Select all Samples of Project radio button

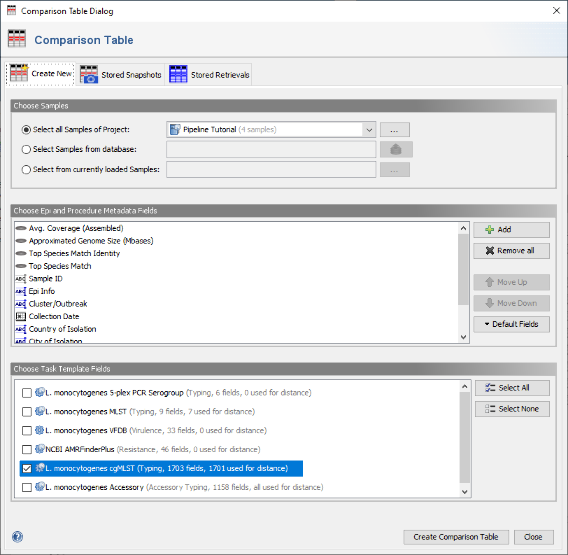(x=26, y=130)
